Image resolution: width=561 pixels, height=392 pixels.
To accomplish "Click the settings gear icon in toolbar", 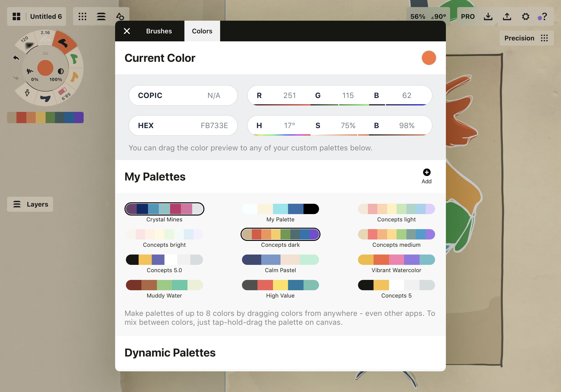I will tap(525, 16).
